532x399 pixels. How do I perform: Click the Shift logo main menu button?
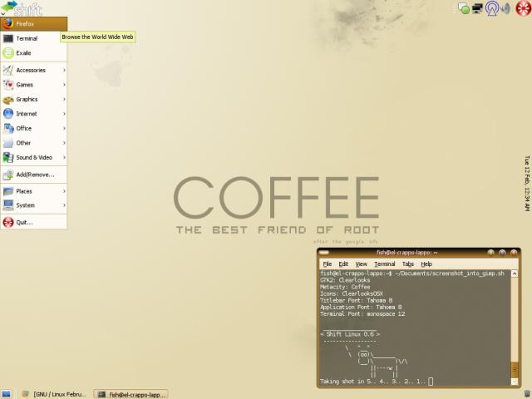(x=21, y=7)
